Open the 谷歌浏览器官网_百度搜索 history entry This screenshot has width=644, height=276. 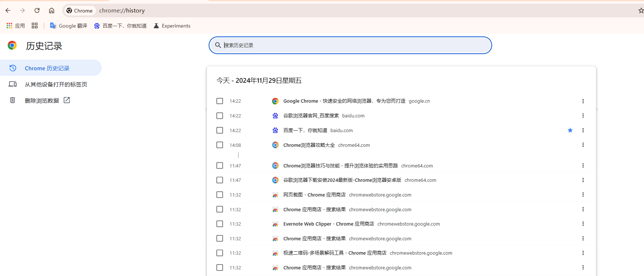click(x=311, y=116)
